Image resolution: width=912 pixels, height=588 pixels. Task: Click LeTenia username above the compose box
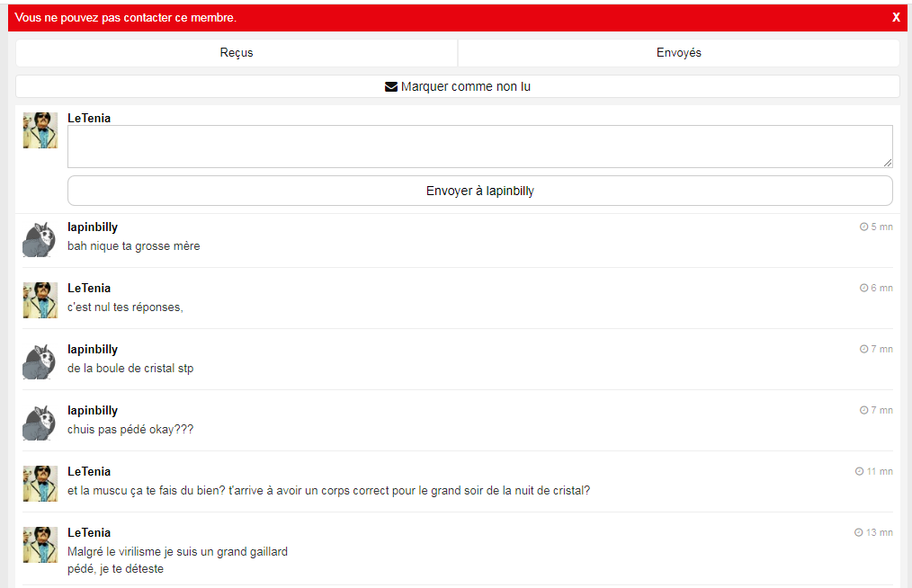click(x=89, y=118)
